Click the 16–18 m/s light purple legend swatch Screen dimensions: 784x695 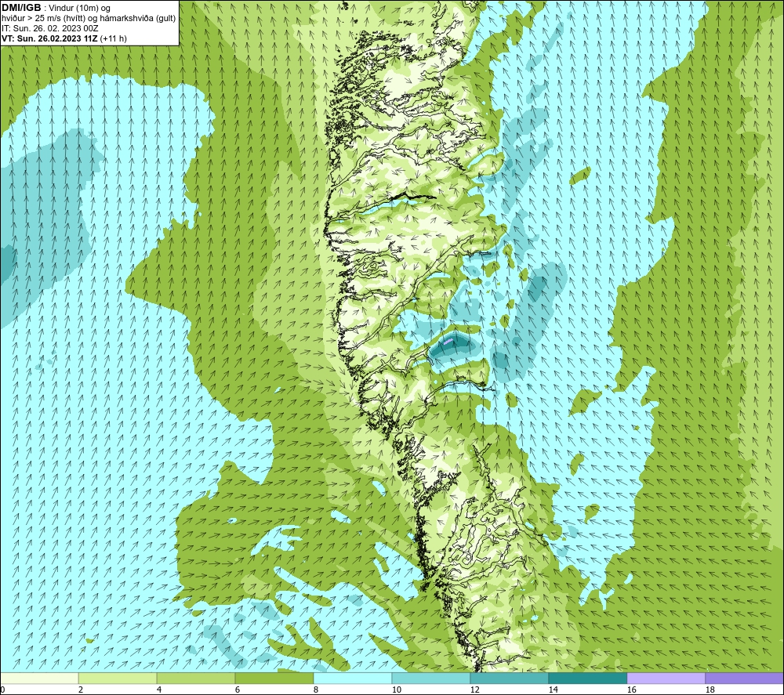pos(666,678)
